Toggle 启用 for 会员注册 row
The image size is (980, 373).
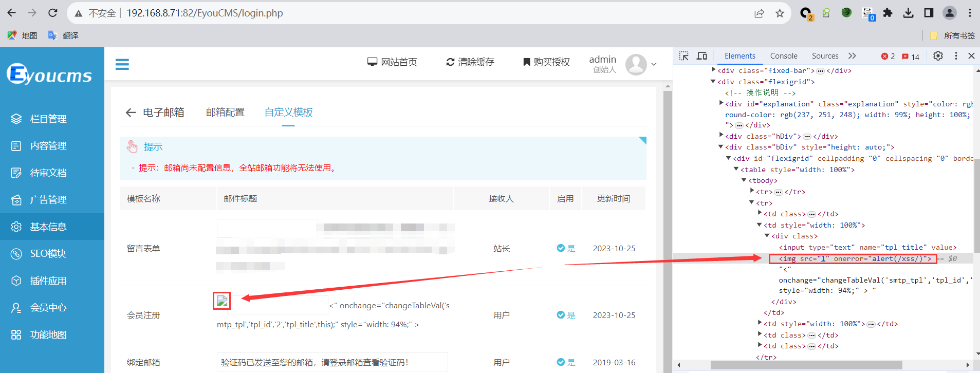pos(565,315)
